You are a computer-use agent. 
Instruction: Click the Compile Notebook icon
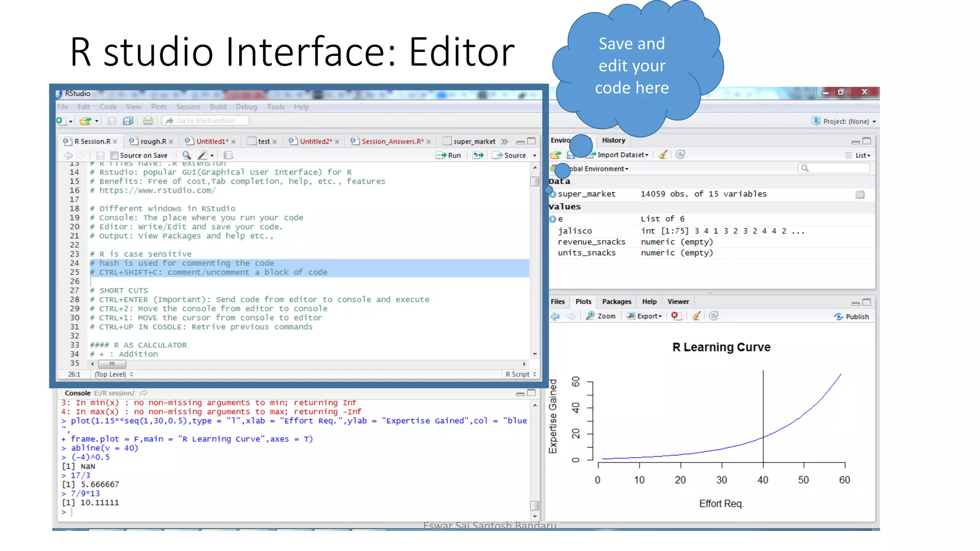tap(228, 155)
